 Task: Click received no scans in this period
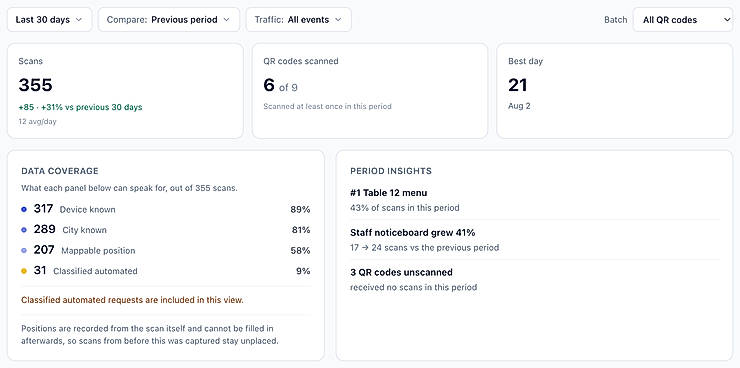413,287
